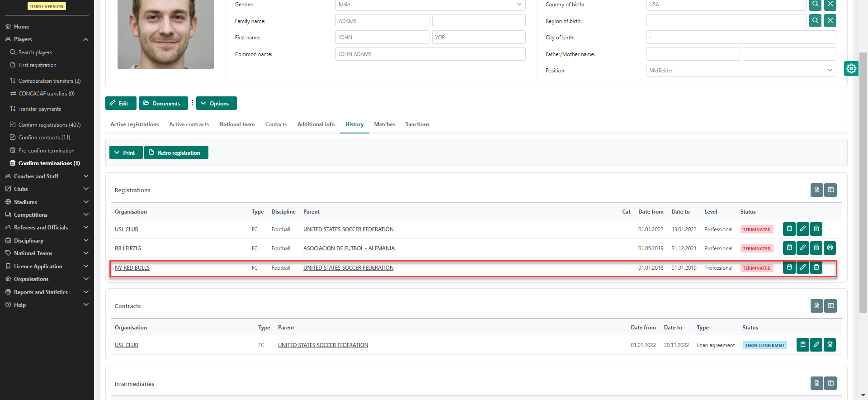Open the NY RED BULLS organisation link
The height and width of the screenshot is (400, 868).
pos(132,268)
